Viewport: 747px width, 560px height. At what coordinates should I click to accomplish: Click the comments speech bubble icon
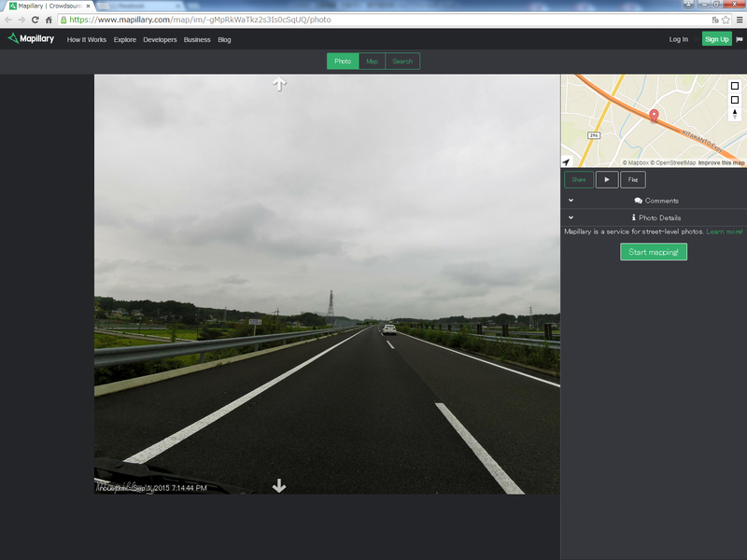(x=639, y=201)
